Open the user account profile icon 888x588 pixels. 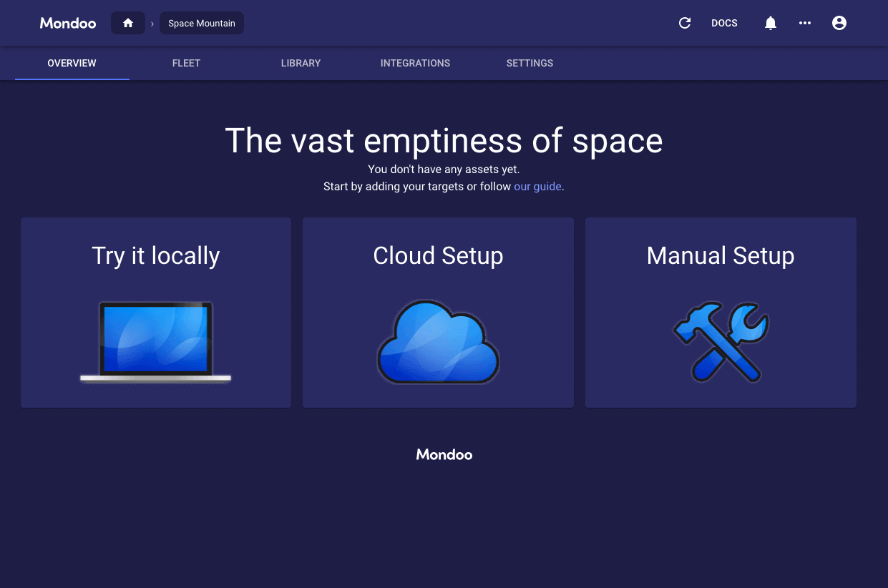coord(839,23)
